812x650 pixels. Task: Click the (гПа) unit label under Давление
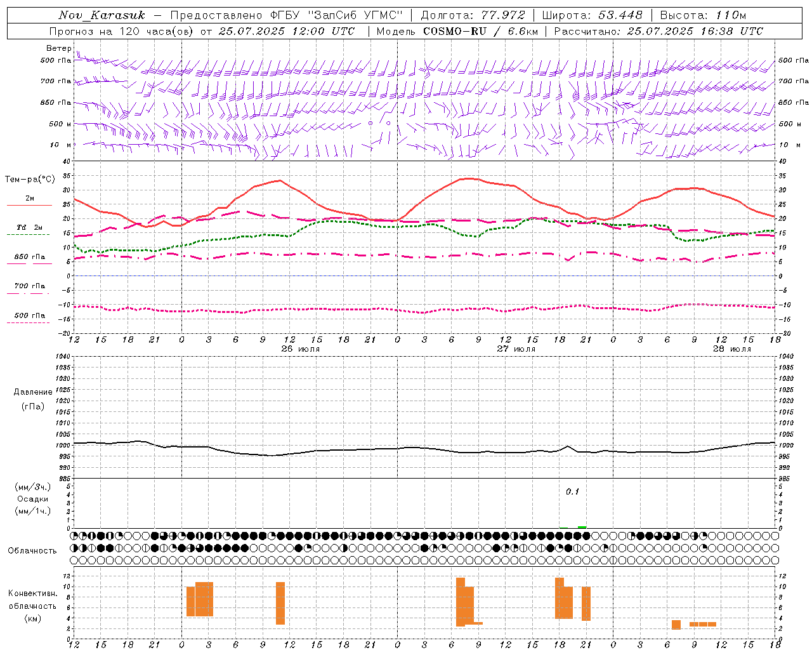[33, 407]
